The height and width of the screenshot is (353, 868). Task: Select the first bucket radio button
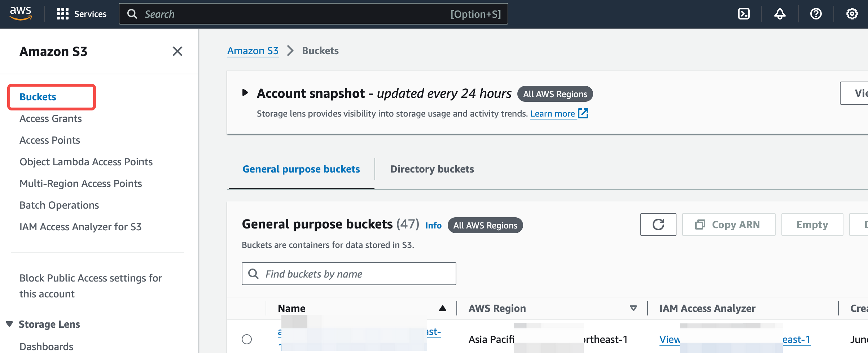coord(247,339)
